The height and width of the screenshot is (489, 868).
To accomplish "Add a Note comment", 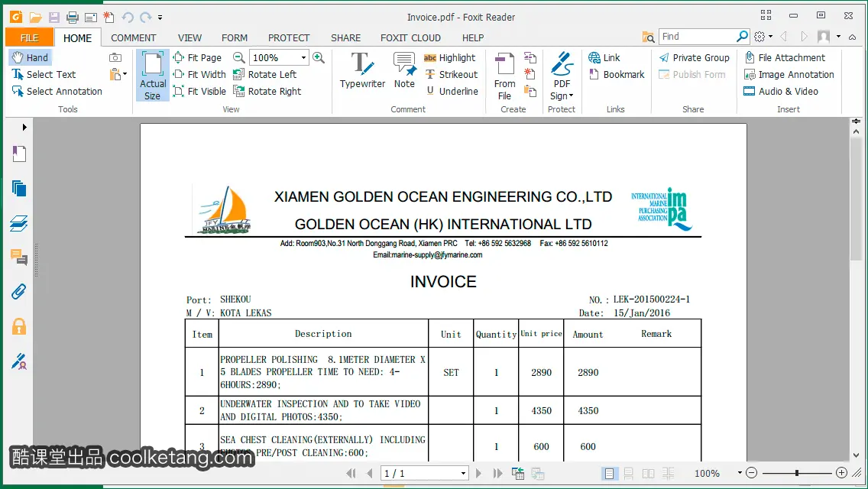I will click(x=404, y=70).
